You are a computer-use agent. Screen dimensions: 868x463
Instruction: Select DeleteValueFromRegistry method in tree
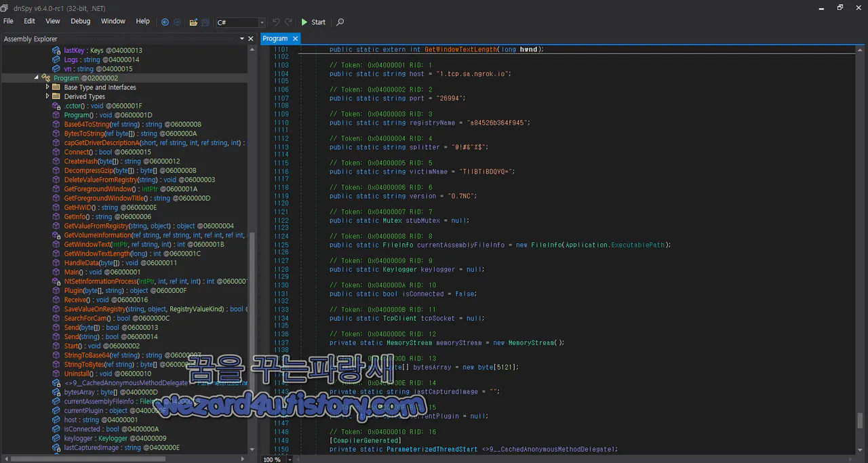click(x=140, y=180)
